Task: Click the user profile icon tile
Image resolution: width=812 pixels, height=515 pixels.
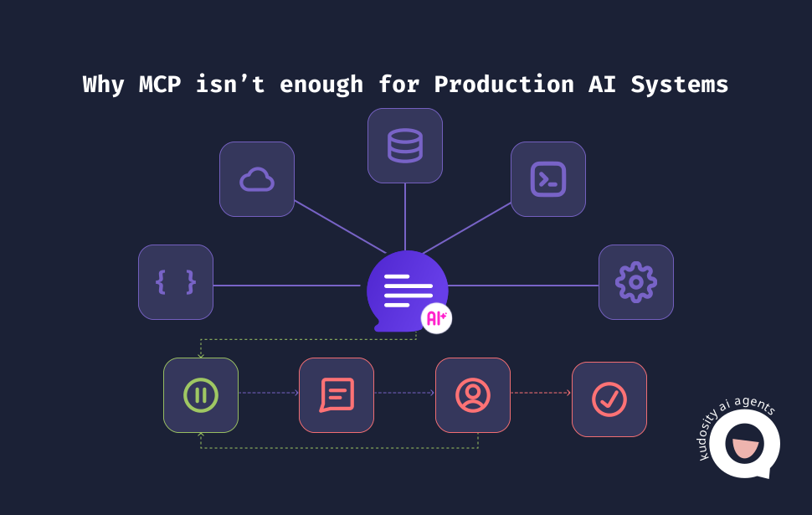Action: click(x=473, y=395)
